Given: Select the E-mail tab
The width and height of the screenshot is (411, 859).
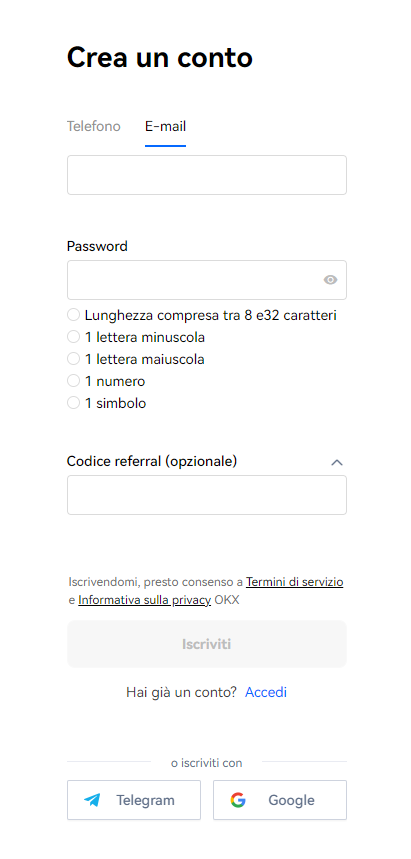Looking at the screenshot, I should pos(165,127).
